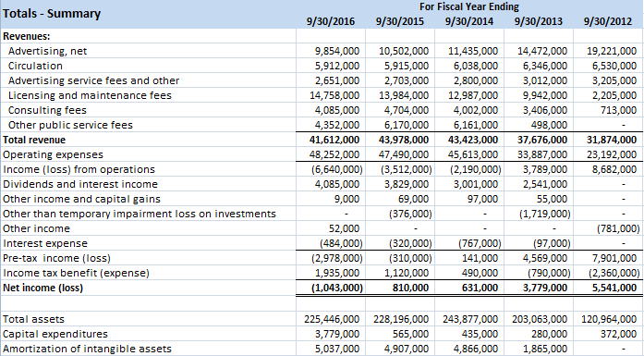Click total assets value 243,877,000
644x356 pixels.
click(470, 319)
